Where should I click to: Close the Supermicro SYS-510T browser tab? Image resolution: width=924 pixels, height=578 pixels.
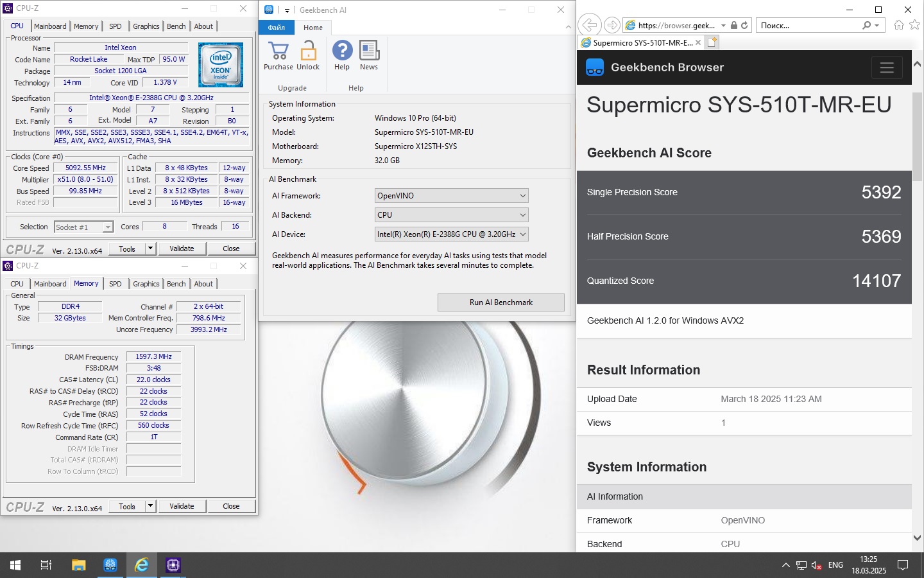point(698,43)
